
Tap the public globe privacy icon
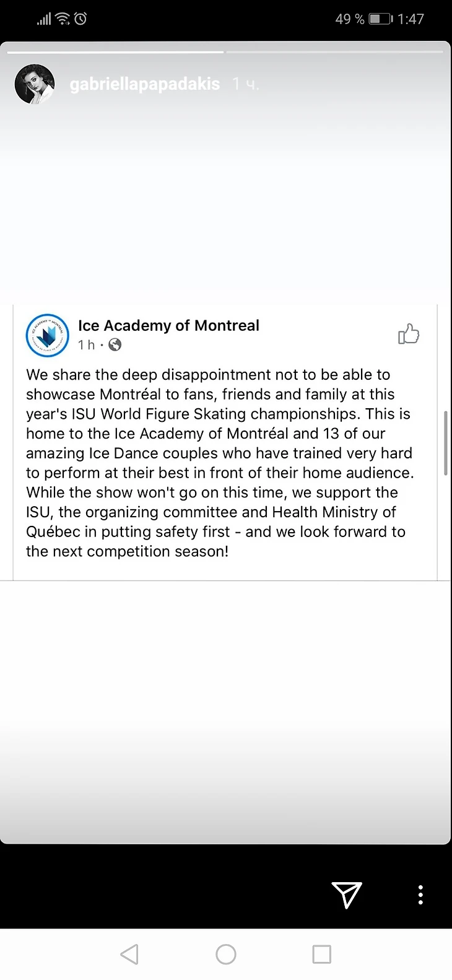115,345
